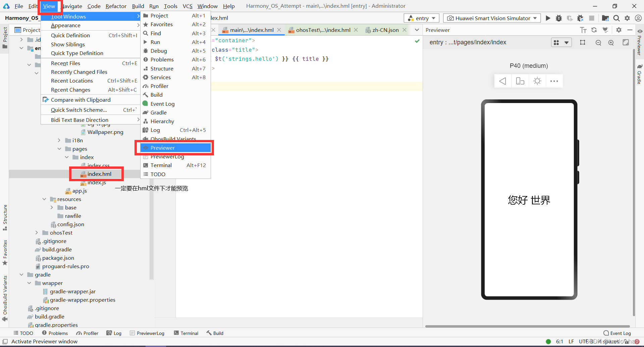644x347 pixels.
Task: Select Recent Files menu entry
Action: tap(91, 63)
